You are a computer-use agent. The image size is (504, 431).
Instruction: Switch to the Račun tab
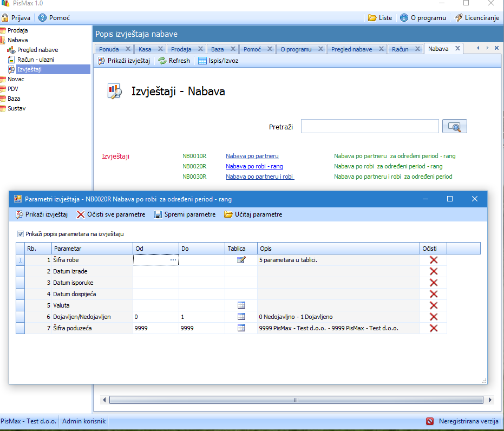[x=400, y=49]
